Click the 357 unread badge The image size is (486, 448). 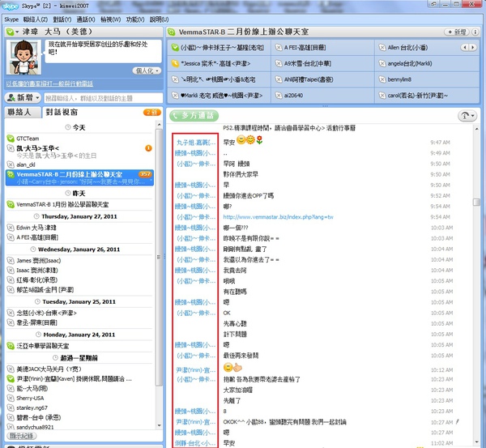click(145, 174)
